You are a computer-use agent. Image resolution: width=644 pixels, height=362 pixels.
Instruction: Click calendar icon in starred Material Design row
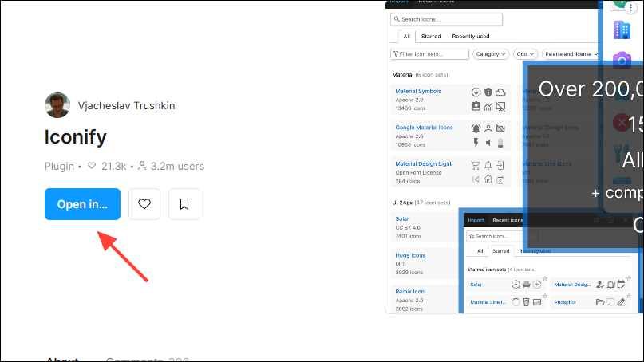(x=621, y=284)
